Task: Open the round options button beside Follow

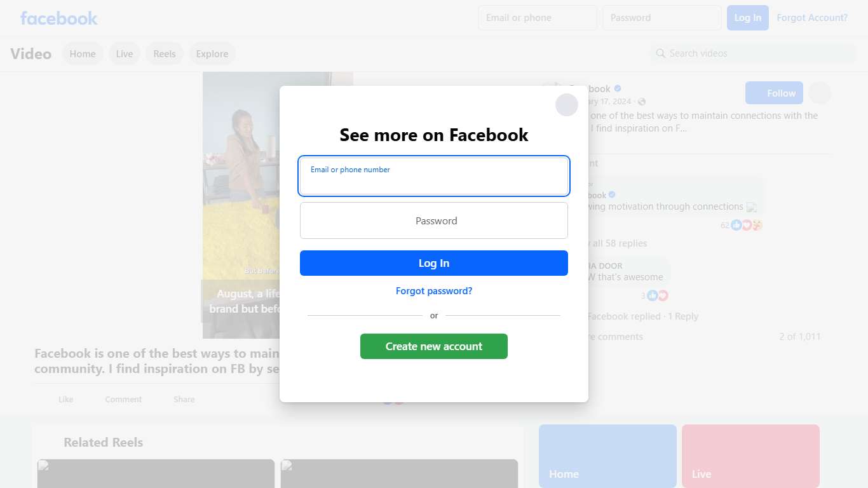Action: 820,93
